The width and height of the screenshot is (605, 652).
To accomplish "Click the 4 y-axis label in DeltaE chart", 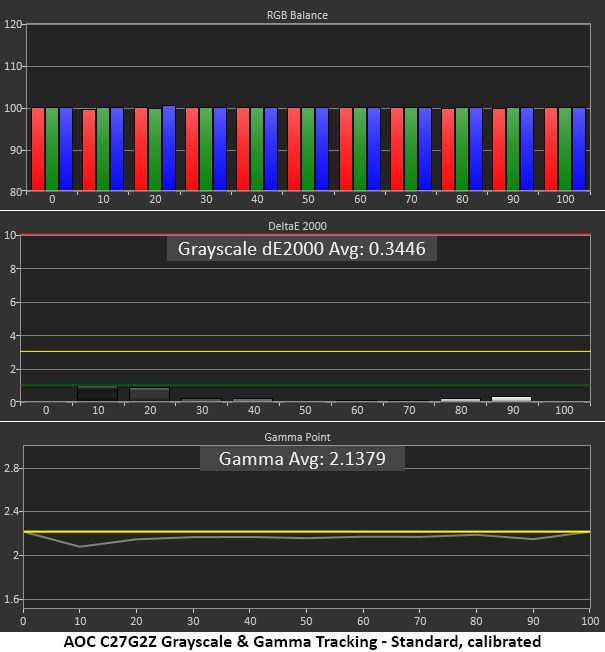I will pos(13,336).
